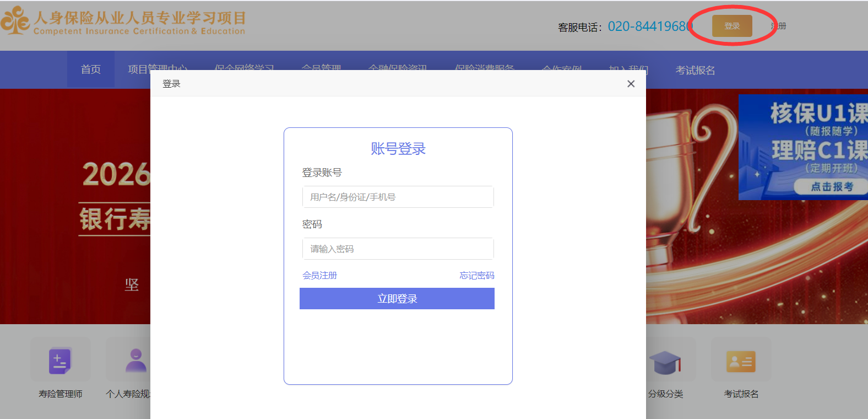Viewport: 868px width, 419px height.
Task: Click the 考试报名 ID card icon
Action: [741, 361]
